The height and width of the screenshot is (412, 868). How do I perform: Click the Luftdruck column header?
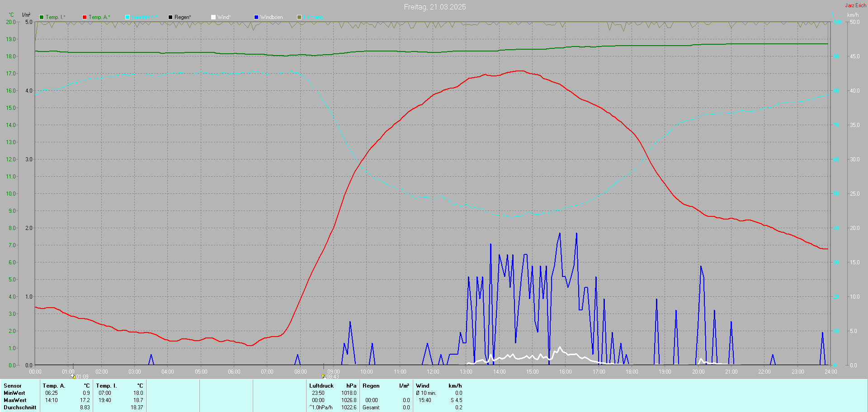point(321,386)
